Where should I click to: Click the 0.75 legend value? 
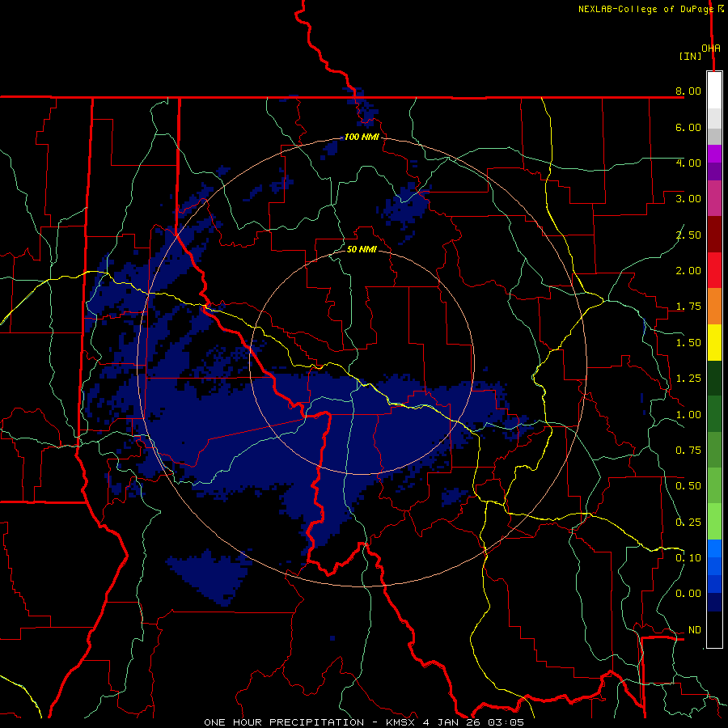pyautogui.click(x=688, y=451)
